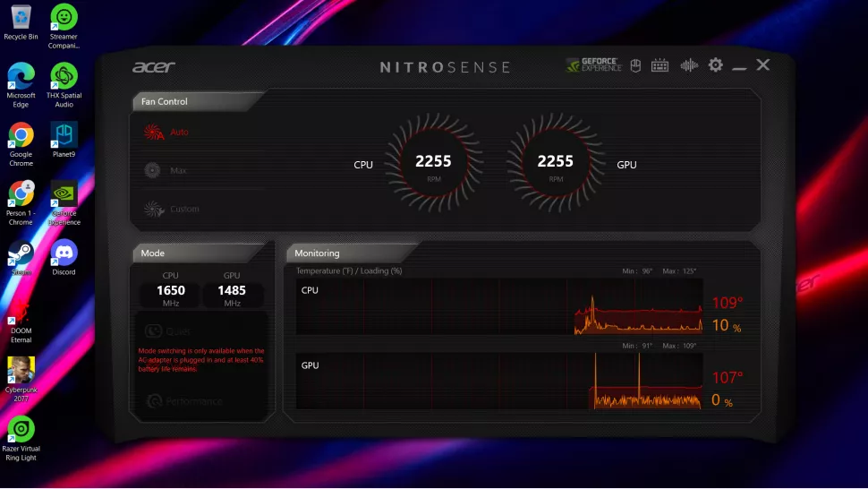
Task: Open Cyberpunk 2077 desktop shortcut
Action: coord(21,380)
